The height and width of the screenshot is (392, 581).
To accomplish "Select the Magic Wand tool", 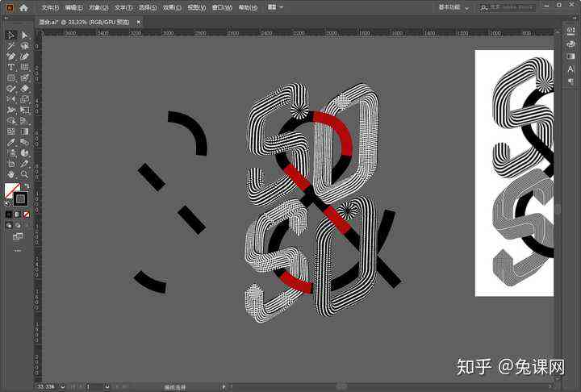I will coord(10,46).
